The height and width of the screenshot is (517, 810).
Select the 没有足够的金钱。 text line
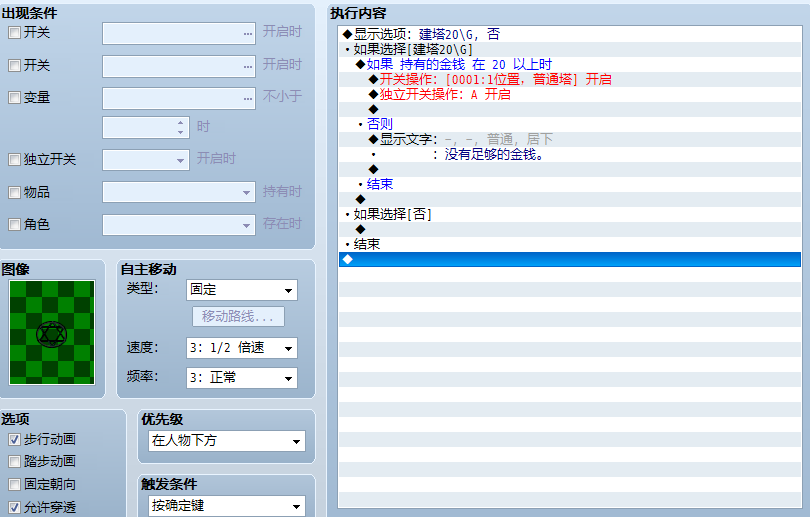[570, 154]
